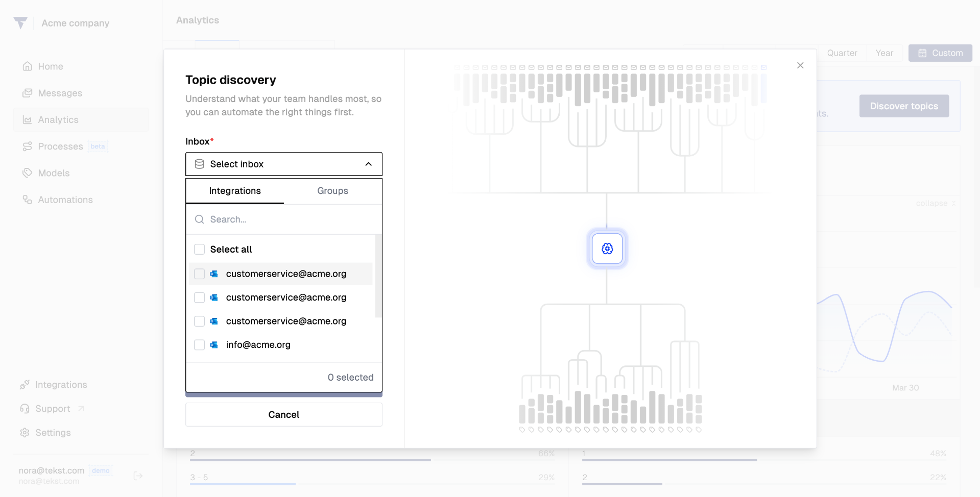The image size is (980, 497).
Task: Select the Year time range tab
Action: tap(885, 53)
